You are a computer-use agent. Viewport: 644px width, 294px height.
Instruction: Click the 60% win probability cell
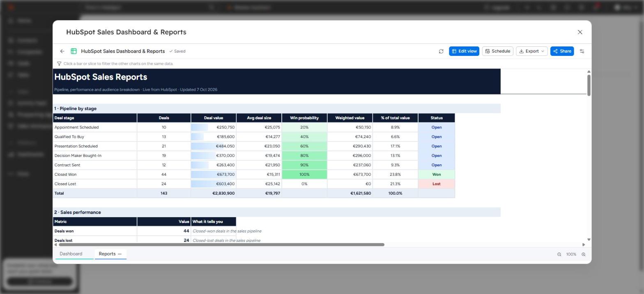pos(304,146)
